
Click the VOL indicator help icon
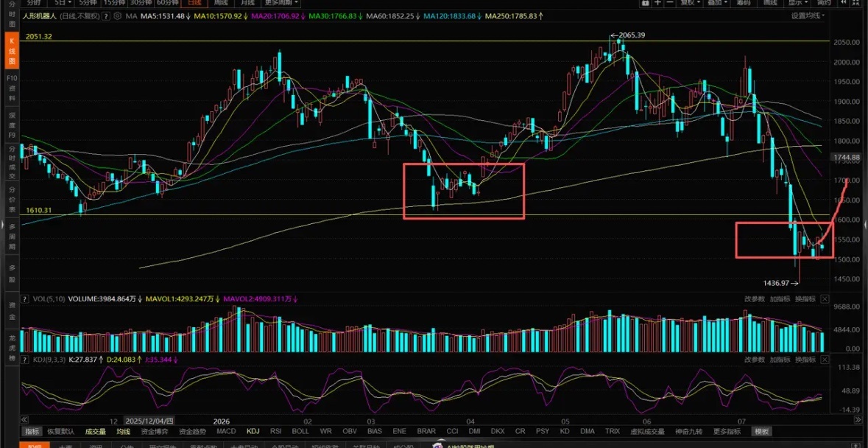[x=24, y=299]
